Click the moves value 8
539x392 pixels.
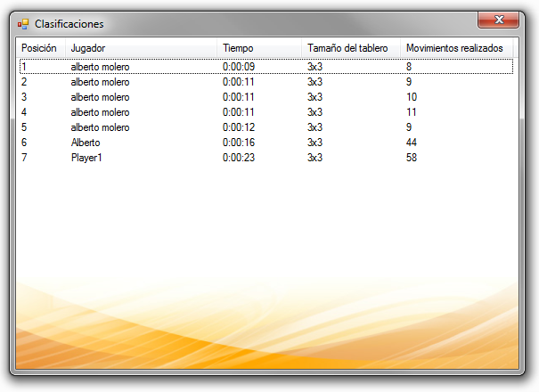coord(409,67)
